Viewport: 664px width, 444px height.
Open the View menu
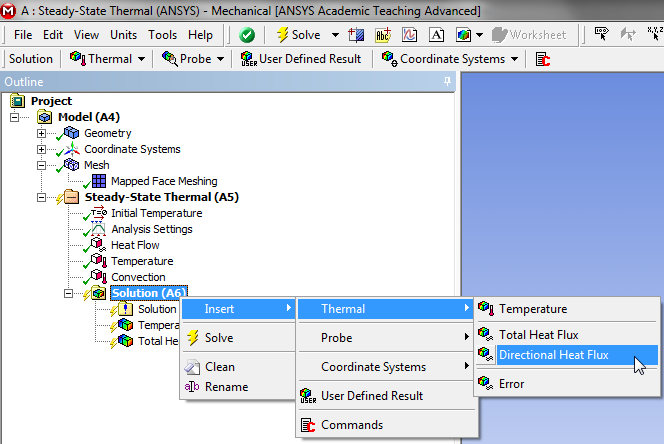pyautogui.click(x=86, y=35)
